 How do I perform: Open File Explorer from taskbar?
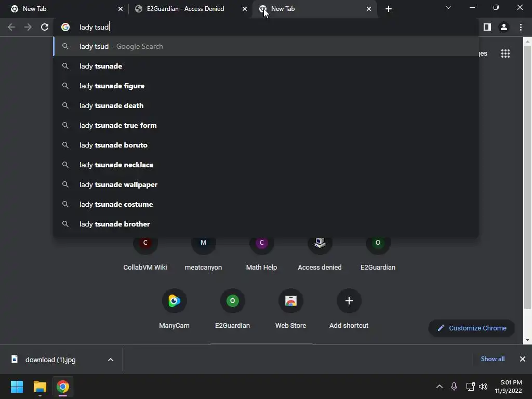click(39, 387)
